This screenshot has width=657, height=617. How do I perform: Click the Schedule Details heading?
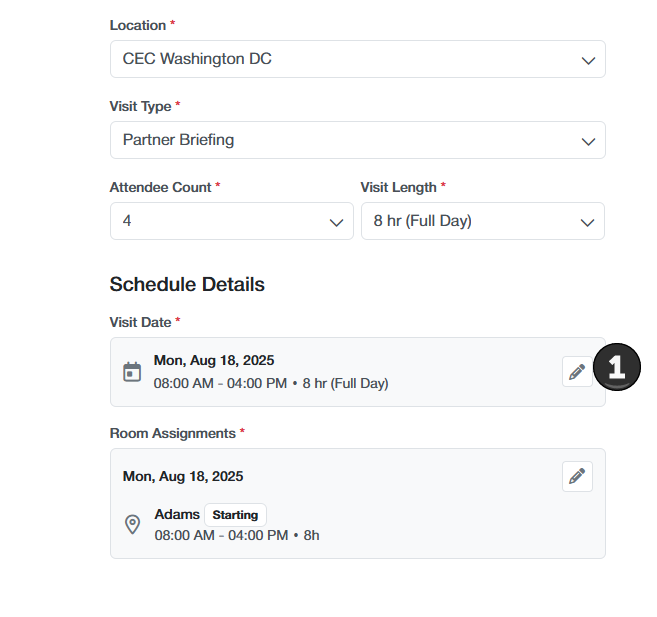pyautogui.click(x=187, y=285)
